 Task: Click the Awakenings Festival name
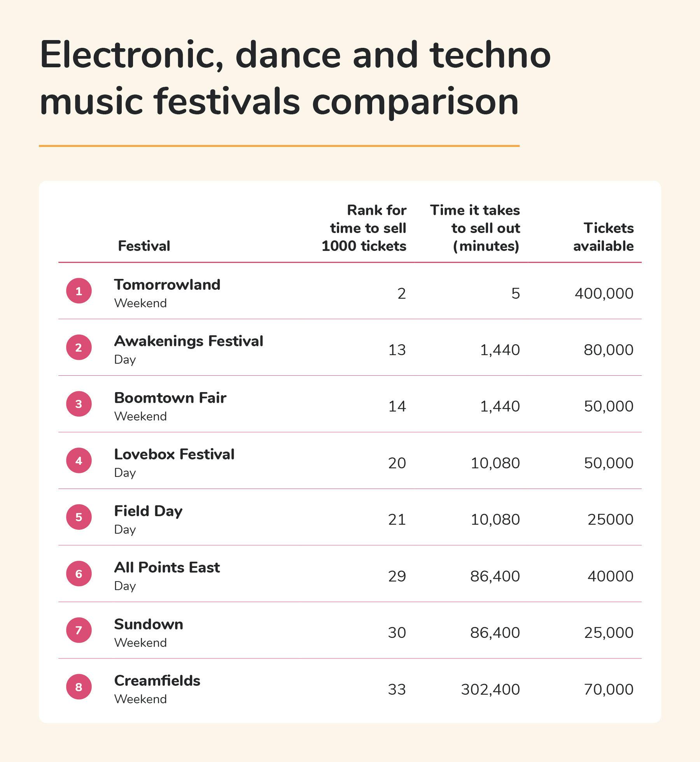[189, 341]
